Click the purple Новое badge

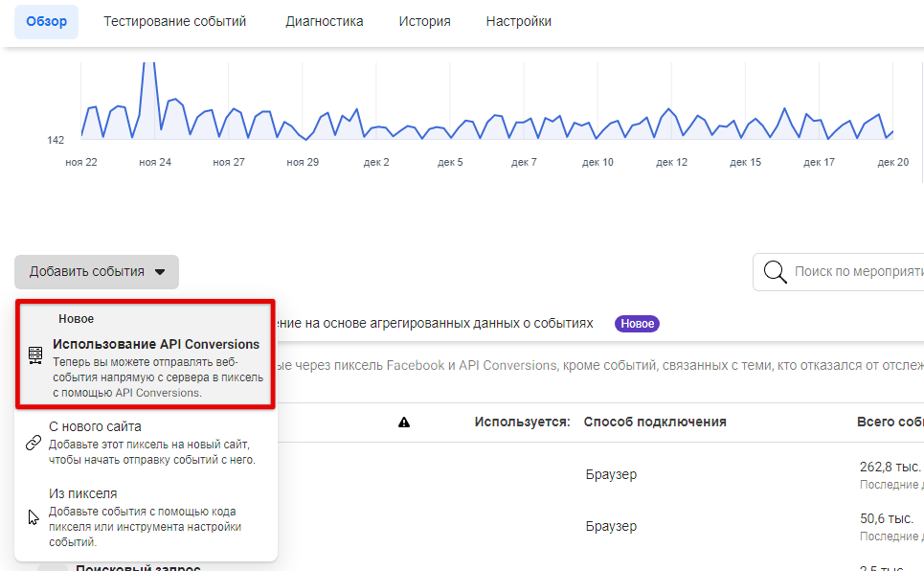pos(637,324)
